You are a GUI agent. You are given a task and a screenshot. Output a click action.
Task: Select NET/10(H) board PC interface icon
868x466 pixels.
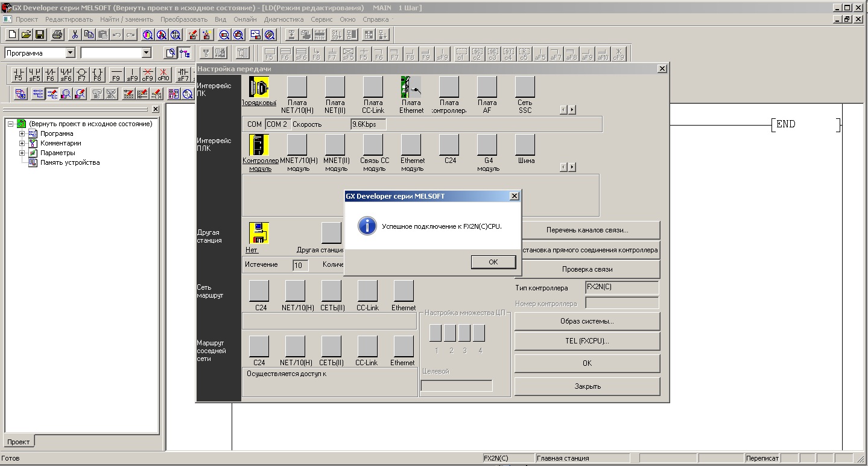click(297, 88)
